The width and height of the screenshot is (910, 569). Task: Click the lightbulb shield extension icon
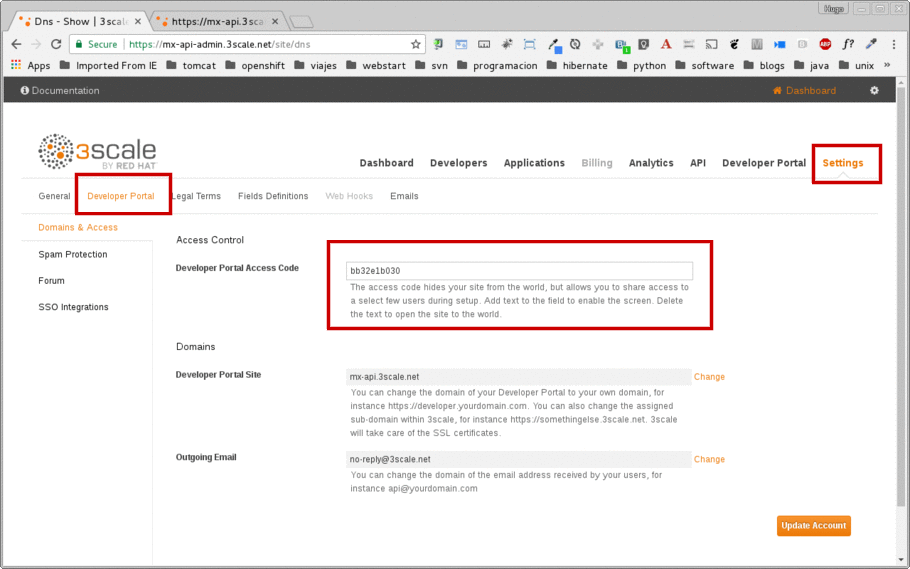tap(643, 44)
